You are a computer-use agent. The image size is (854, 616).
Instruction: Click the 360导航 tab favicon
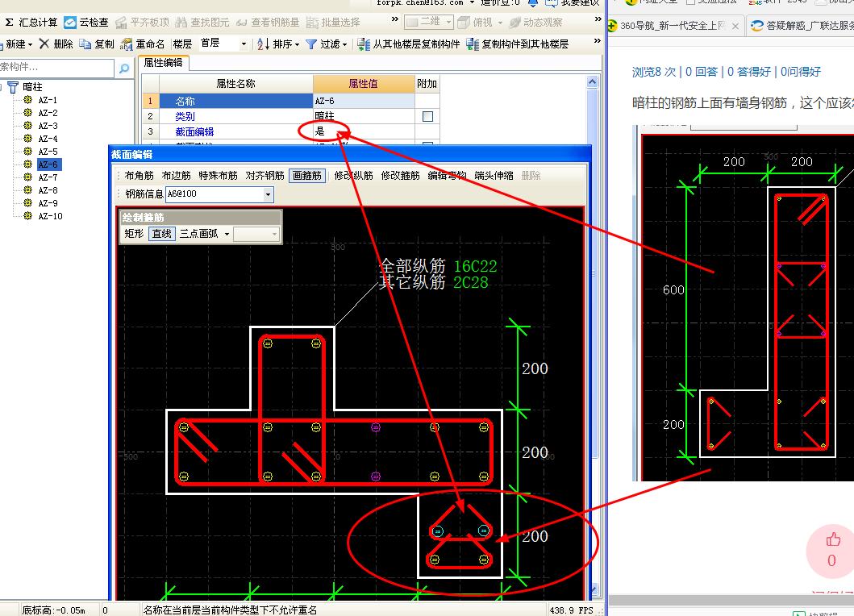(x=612, y=26)
